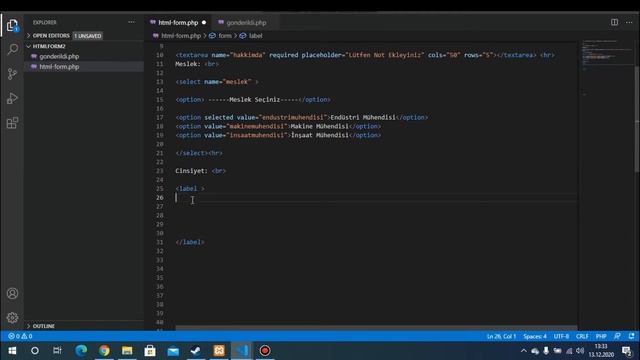Screen dimensions: 640x360
Task: Open the Accounts menu icon
Action: (12, 293)
